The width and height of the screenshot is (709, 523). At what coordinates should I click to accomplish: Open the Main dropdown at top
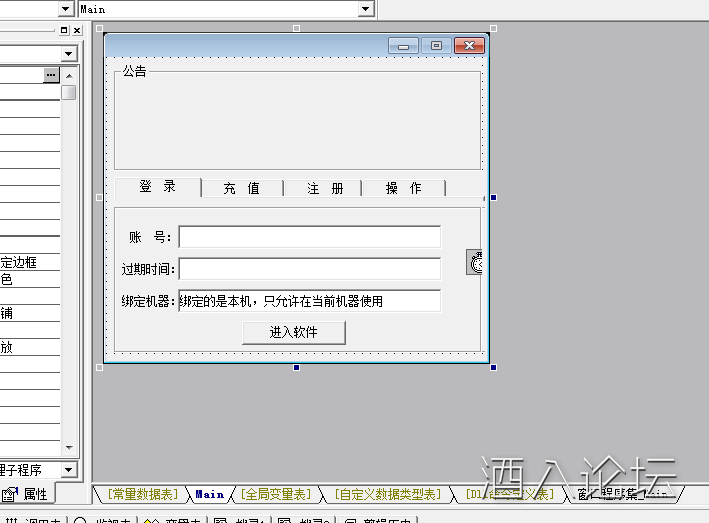[x=366, y=9]
